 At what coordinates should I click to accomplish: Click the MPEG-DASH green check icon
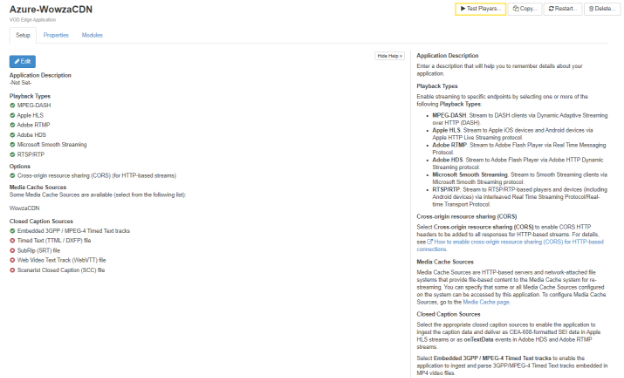pyautogui.click(x=12, y=105)
